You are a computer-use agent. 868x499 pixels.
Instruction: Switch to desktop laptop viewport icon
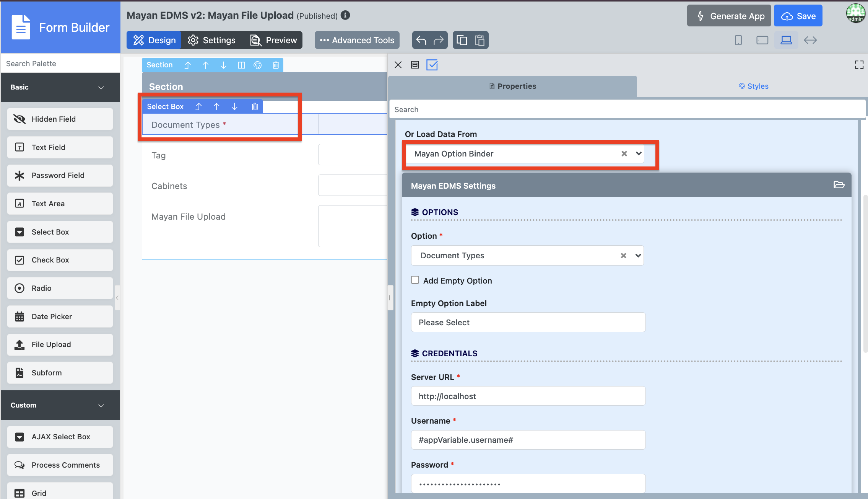[x=786, y=40]
